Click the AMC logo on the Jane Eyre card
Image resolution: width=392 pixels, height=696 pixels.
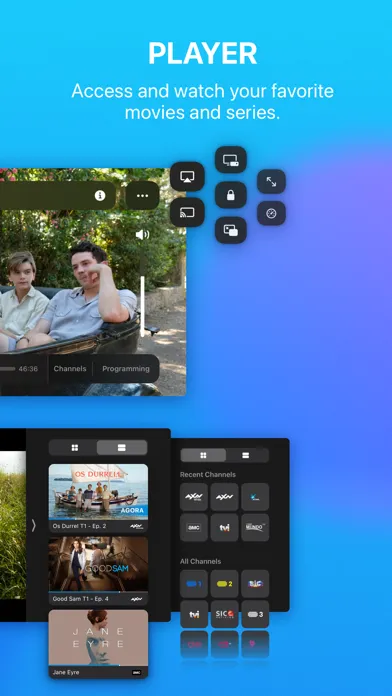point(137,672)
